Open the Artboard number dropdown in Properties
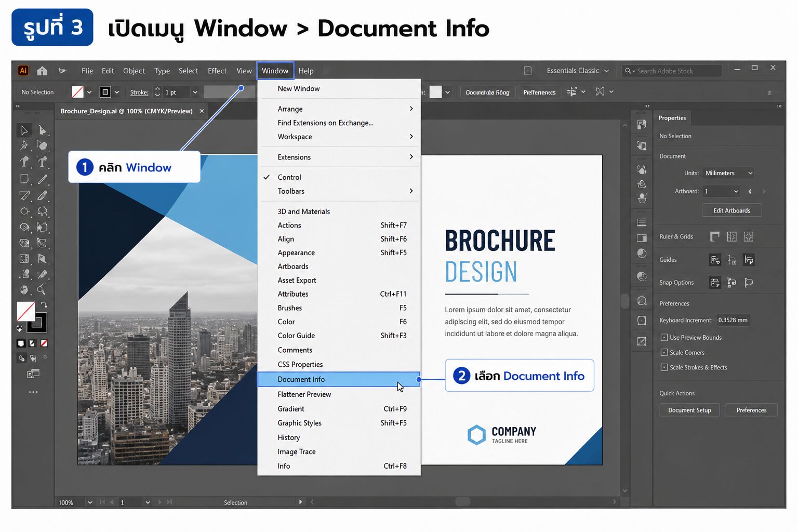798x532 pixels. [736, 192]
